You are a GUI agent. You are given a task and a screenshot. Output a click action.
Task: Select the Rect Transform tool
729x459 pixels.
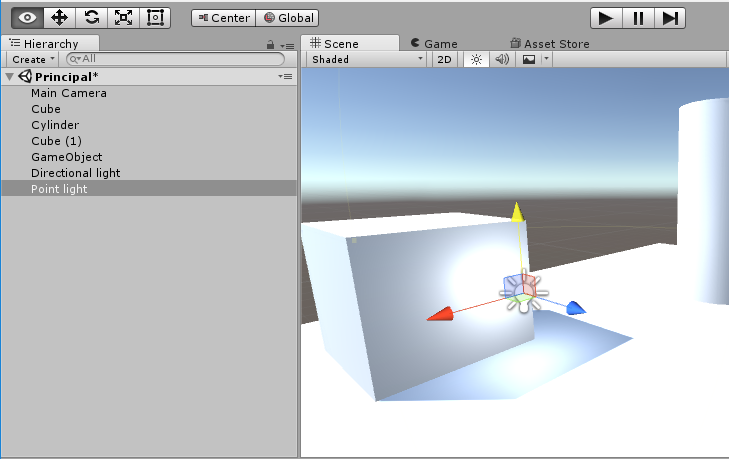(155, 18)
